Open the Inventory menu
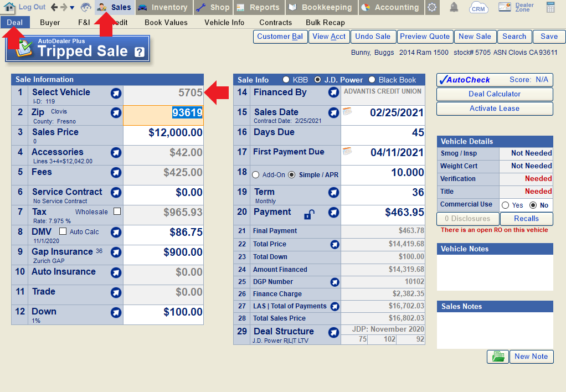Screen dimensions: 566x392 (x=164, y=7)
